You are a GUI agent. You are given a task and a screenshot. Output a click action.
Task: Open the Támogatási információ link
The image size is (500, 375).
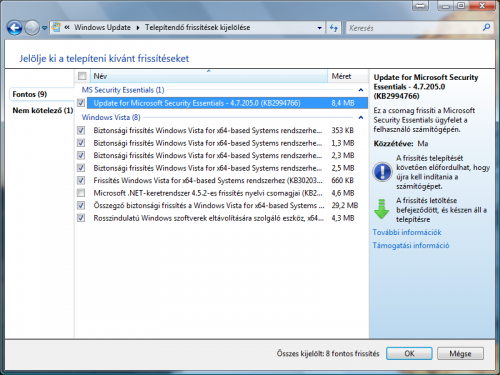click(411, 246)
